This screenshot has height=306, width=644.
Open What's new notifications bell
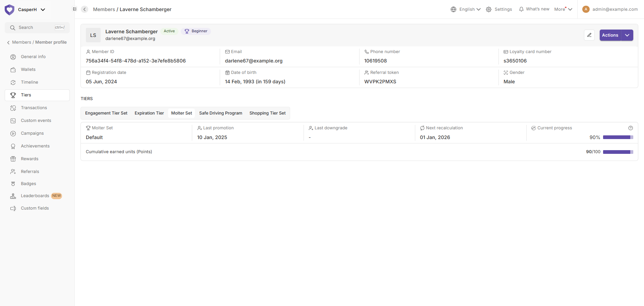pos(534,9)
